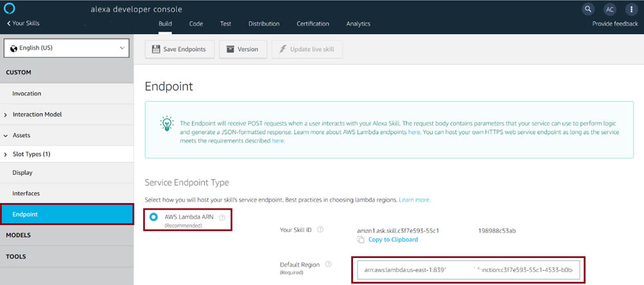Viewport: 644px width, 285px height.
Task: Open the TOOLS sidebar section
Action: tap(66, 257)
